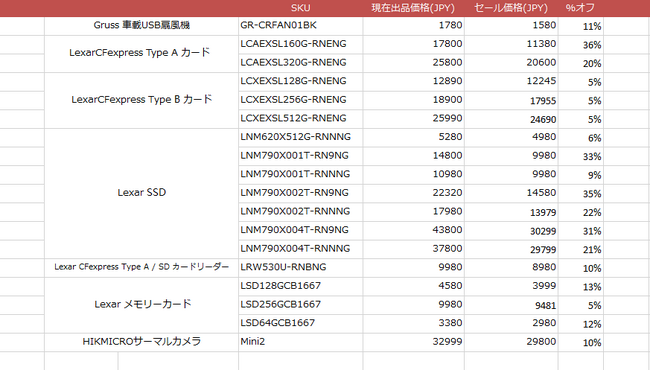The image size is (650, 371).
Task: Select sale price cell 12245
Action: pos(511,82)
